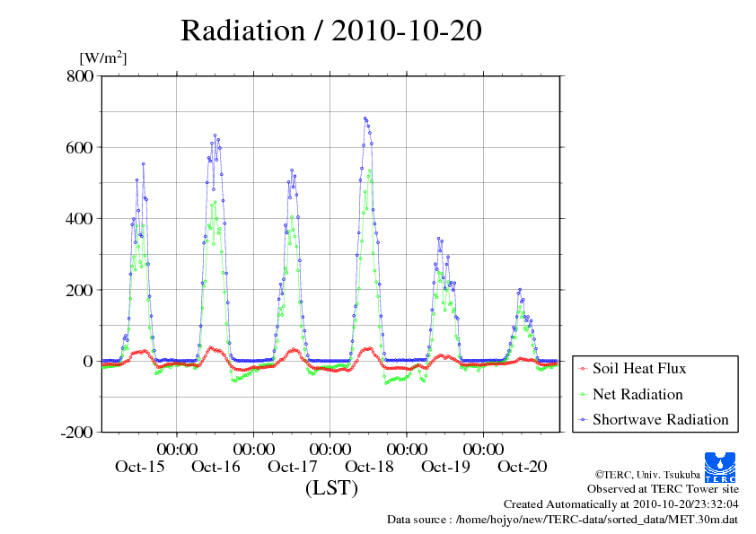Screen dimensions: 756x534
Task: Click the 'Oct-15' date label
Action: [140, 467]
